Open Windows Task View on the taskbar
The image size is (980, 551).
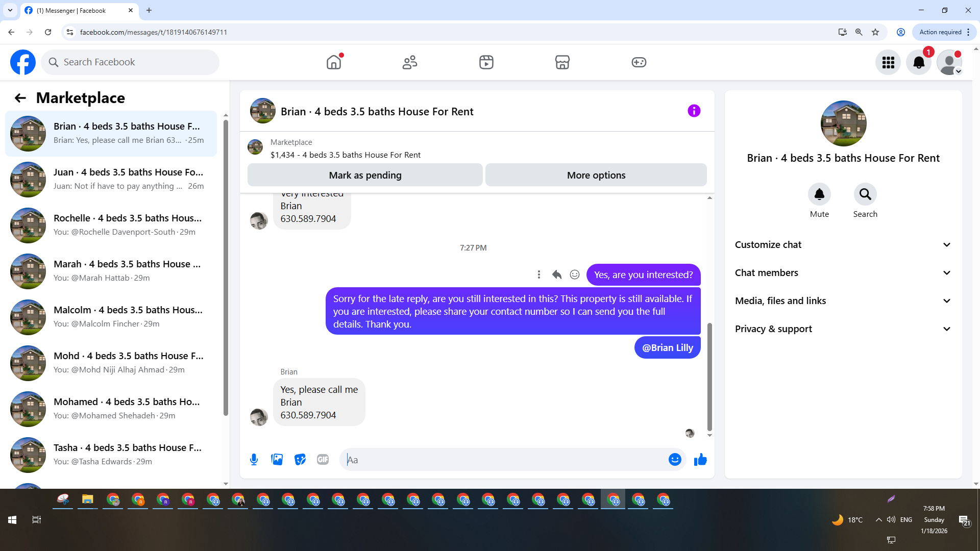(36, 520)
